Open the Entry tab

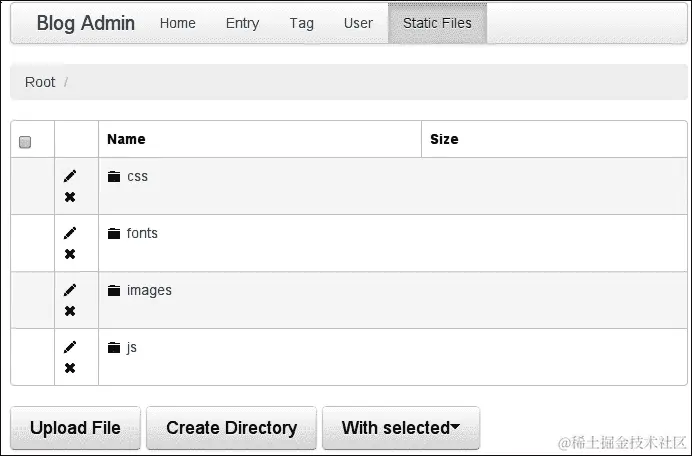point(242,23)
